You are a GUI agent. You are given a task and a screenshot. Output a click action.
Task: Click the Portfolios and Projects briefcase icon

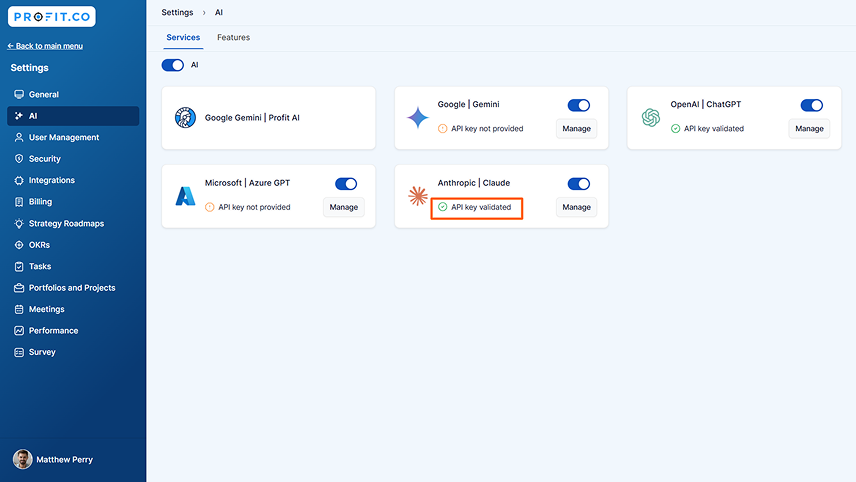pyautogui.click(x=19, y=288)
